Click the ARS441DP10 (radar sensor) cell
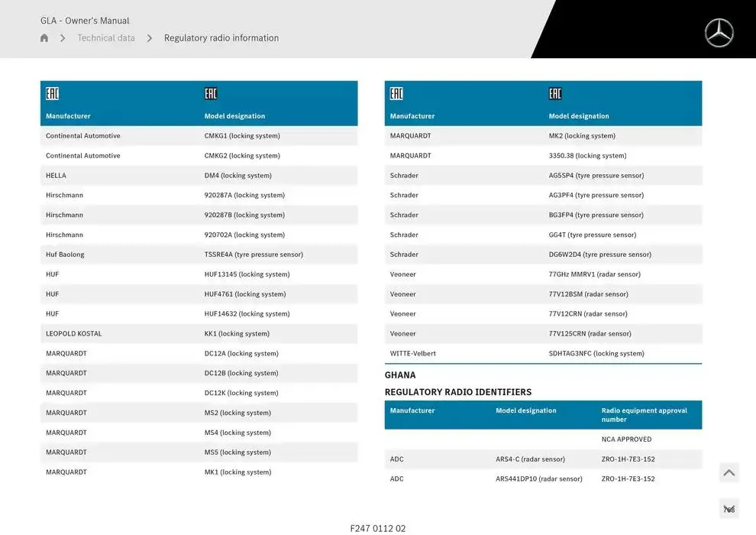 click(538, 479)
